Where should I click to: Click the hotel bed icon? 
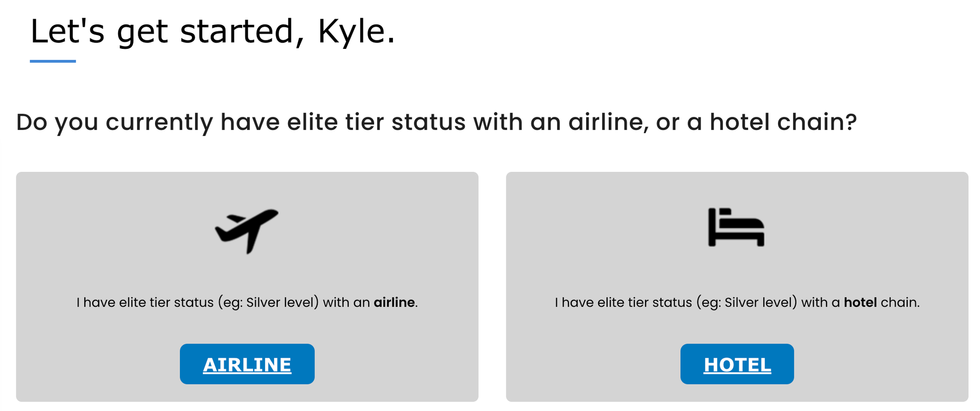(x=736, y=227)
